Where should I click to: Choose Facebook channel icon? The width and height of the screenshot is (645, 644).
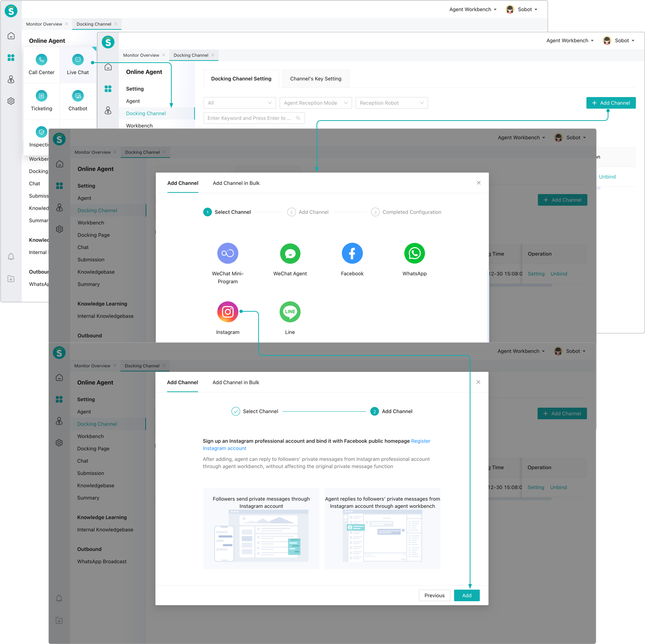352,253
